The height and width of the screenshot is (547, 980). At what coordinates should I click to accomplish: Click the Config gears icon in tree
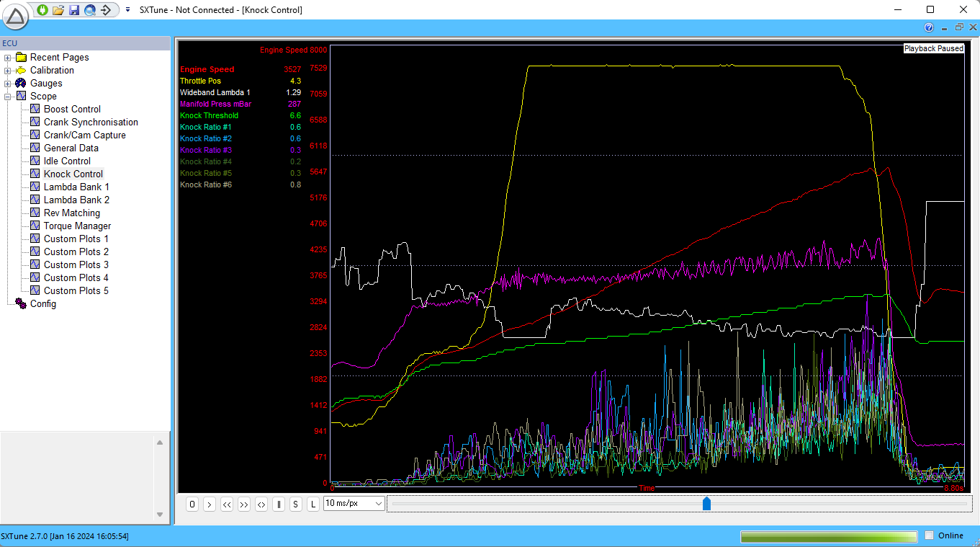(x=21, y=304)
